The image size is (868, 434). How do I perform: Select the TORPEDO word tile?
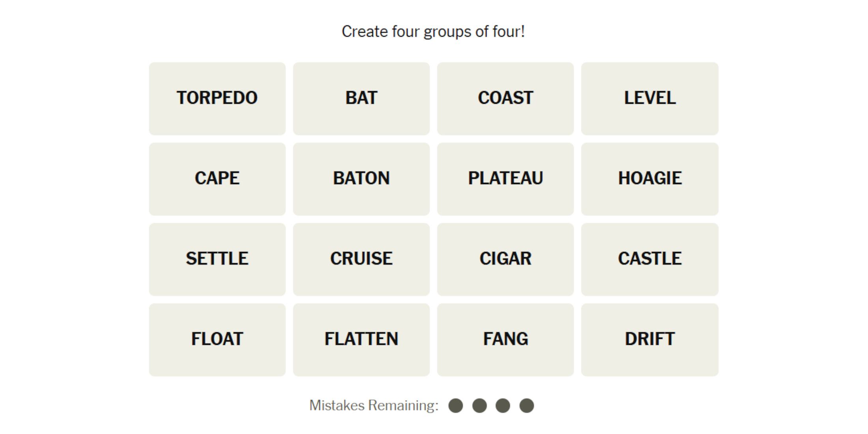click(217, 99)
